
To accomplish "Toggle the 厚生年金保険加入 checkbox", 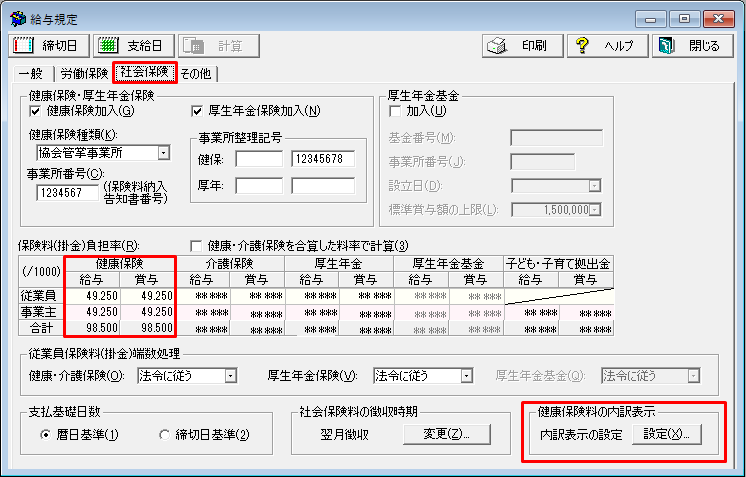I will [197, 111].
